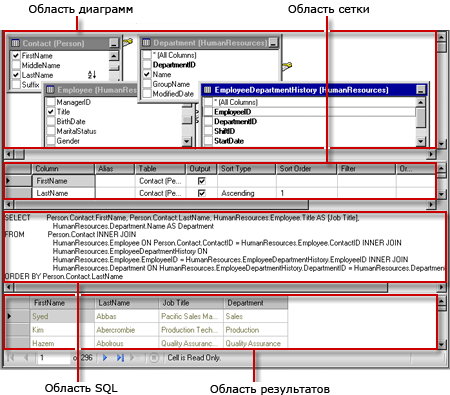
Task: Select the Quality Assurance department cell
Action: (255, 343)
